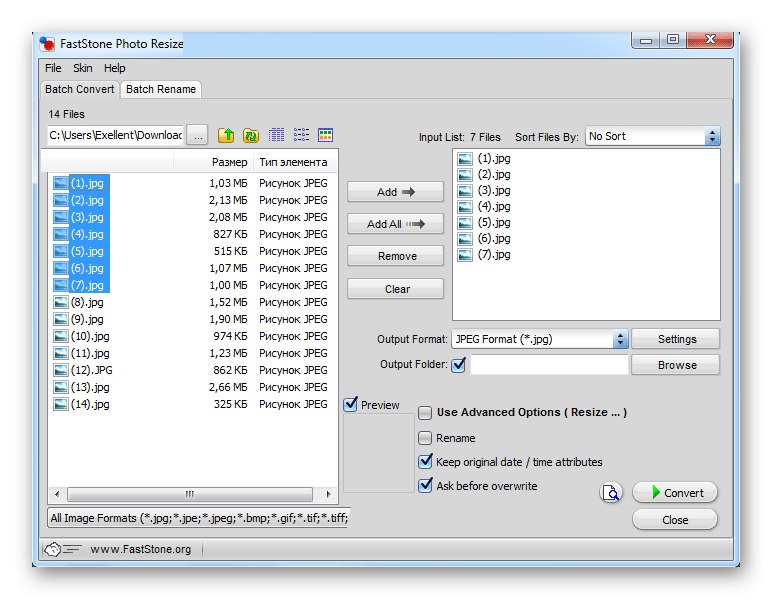772x599 pixels.
Task: Select (10).jpg in the file list
Action: point(90,336)
